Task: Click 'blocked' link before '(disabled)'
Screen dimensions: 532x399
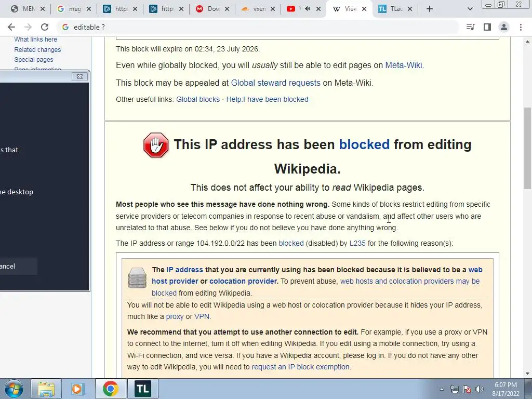Action: tap(291, 243)
